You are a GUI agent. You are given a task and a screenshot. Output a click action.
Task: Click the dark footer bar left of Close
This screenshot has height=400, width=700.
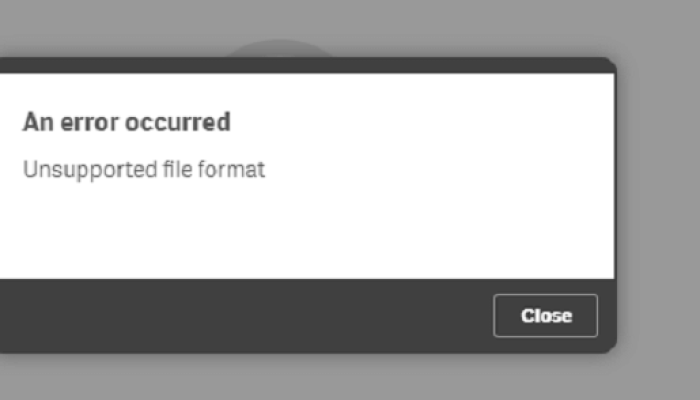click(246, 316)
